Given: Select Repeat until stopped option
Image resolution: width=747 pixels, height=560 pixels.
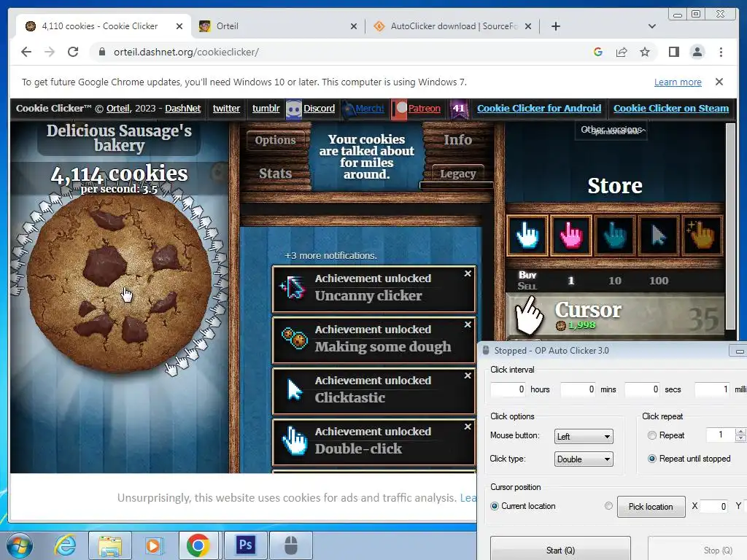Looking at the screenshot, I should 651,459.
